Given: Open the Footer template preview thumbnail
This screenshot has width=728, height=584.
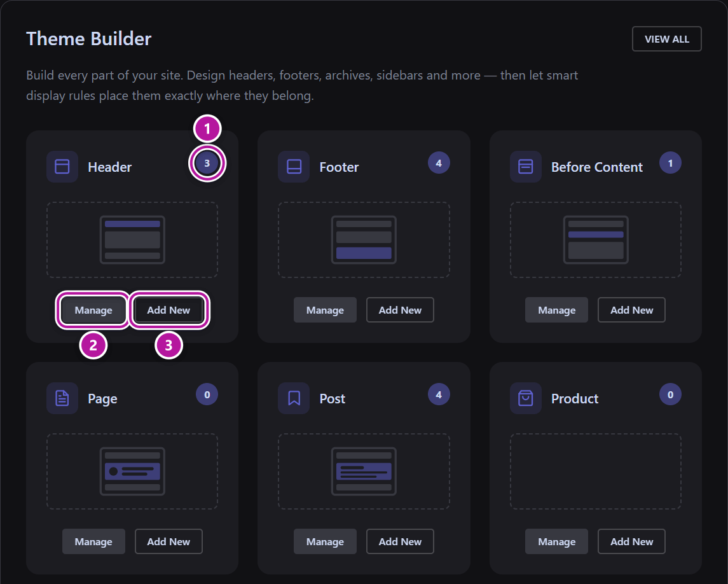Looking at the screenshot, I should [x=364, y=240].
